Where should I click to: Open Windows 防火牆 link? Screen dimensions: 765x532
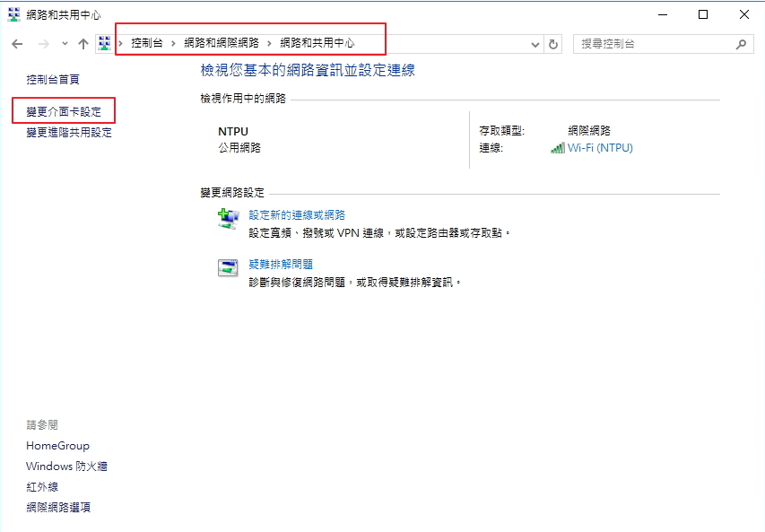point(67,467)
